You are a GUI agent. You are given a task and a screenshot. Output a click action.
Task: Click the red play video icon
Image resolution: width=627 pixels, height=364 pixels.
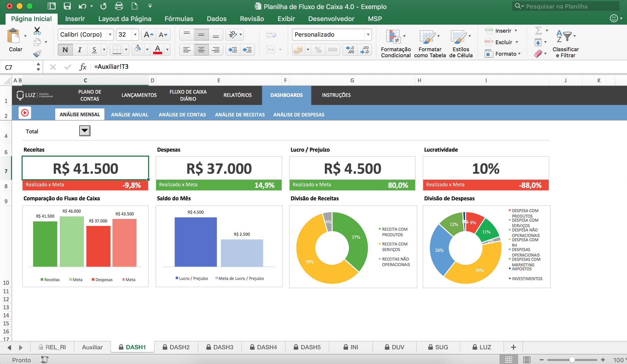25,113
